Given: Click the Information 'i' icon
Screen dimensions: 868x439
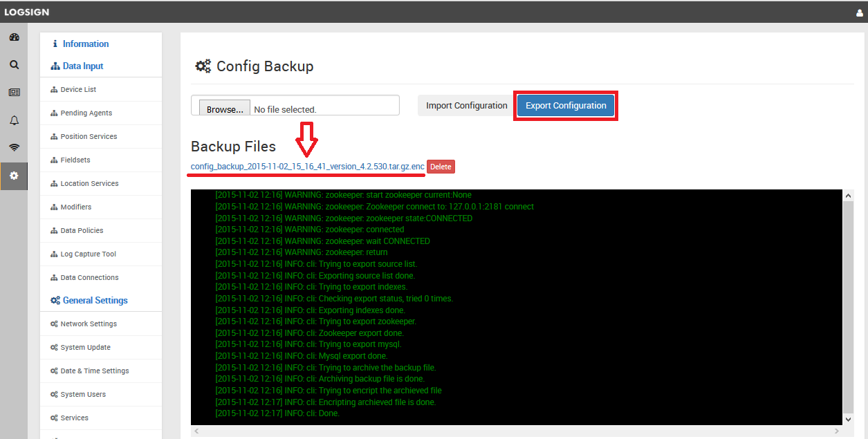Looking at the screenshot, I should click(x=55, y=44).
